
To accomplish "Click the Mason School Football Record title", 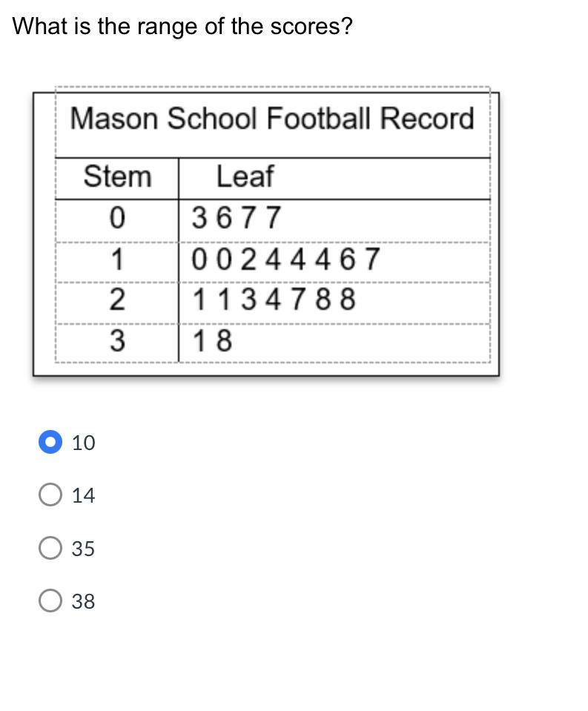I will [x=271, y=119].
